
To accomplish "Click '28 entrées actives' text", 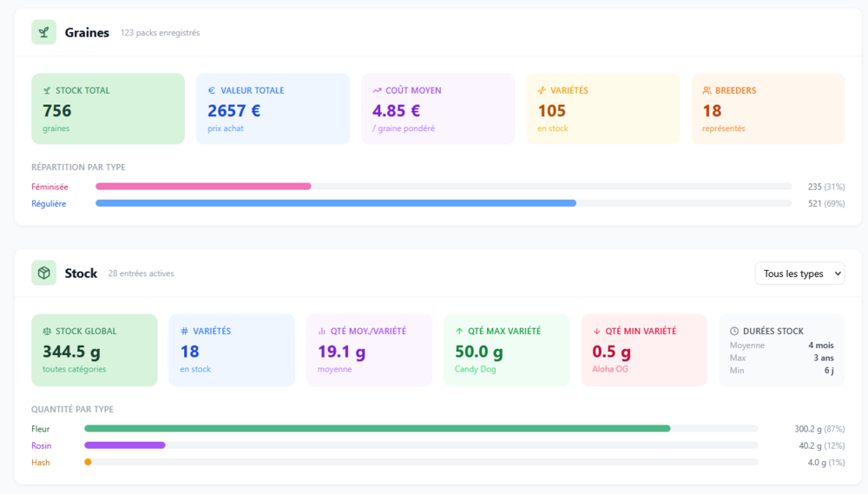I will [141, 273].
